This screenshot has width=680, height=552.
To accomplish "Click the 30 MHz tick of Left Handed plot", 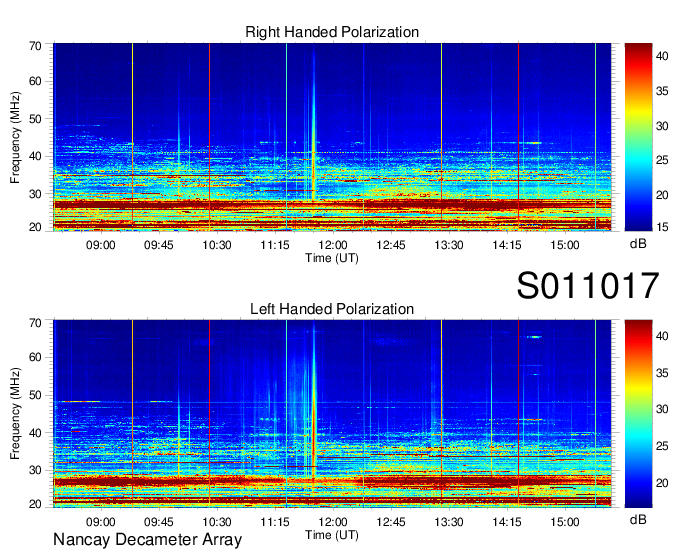I will (x=35, y=470).
